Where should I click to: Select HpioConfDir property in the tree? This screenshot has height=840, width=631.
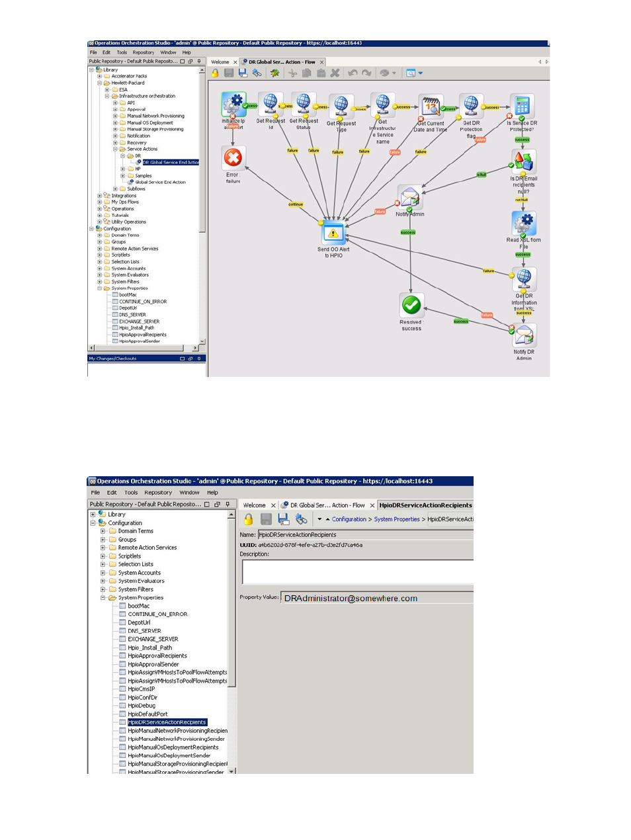pos(143,698)
